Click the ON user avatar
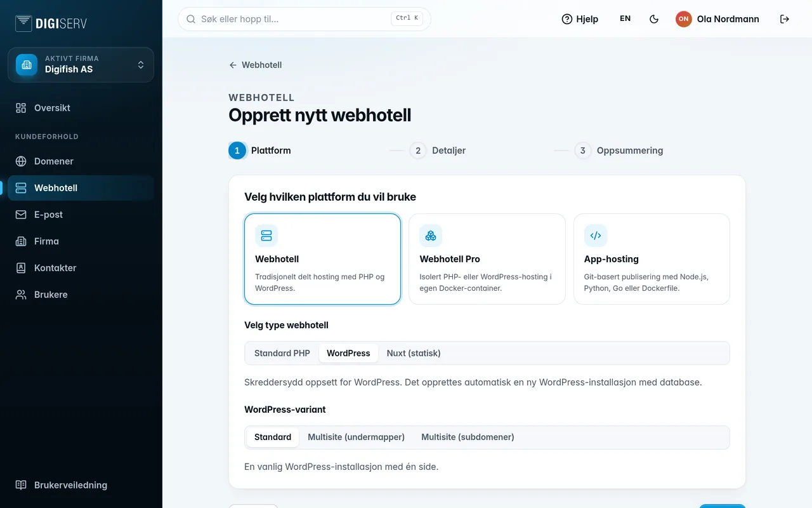This screenshot has width=812, height=508. (x=683, y=19)
